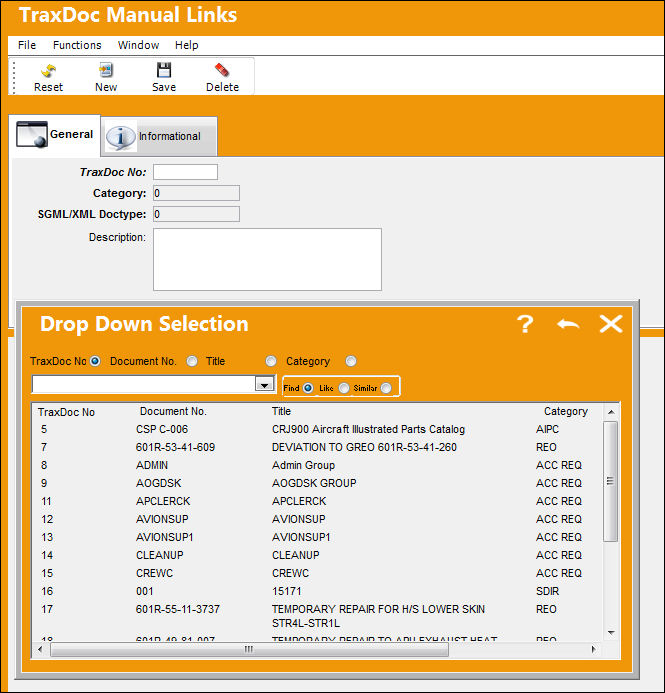Image resolution: width=665 pixels, height=693 pixels.
Task: Click the Title column header
Action: [281, 411]
